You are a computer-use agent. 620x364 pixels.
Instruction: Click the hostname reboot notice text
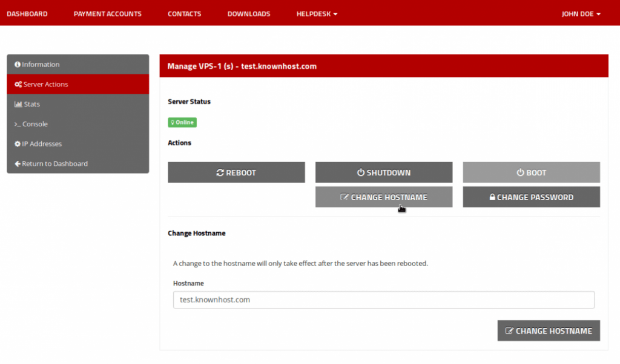300,264
